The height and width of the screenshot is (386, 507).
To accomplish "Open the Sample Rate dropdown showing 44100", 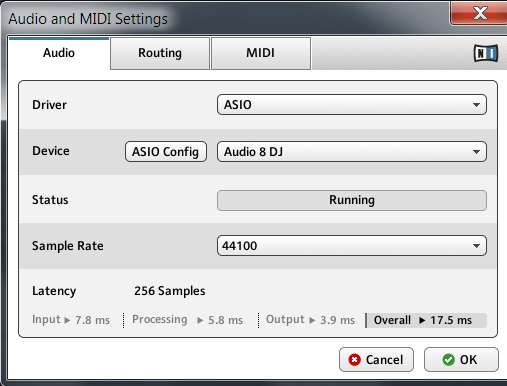I will [352, 246].
